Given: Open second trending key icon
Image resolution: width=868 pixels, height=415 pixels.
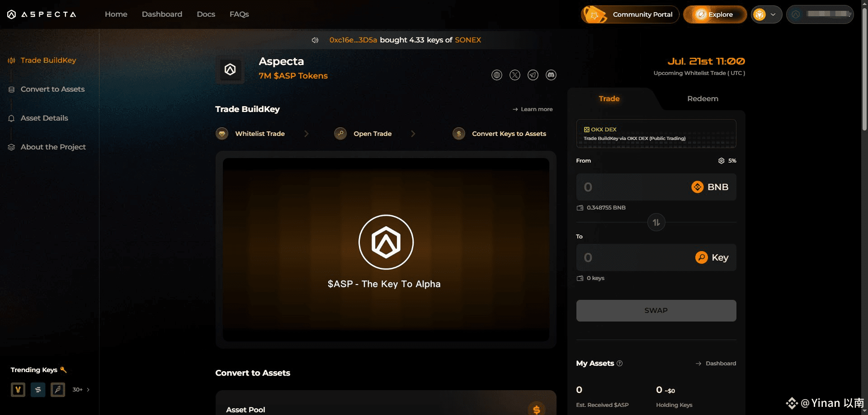Looking at the screenshot, I should tap(38, 389).
